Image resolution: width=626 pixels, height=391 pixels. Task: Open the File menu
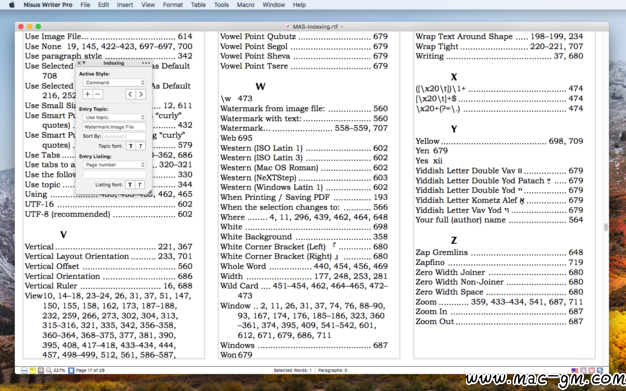85,5
